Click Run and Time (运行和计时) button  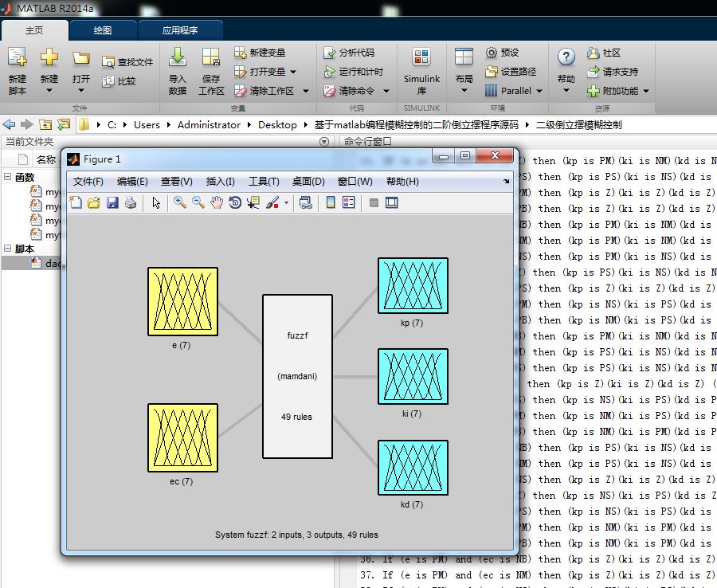tap(353, 72)
